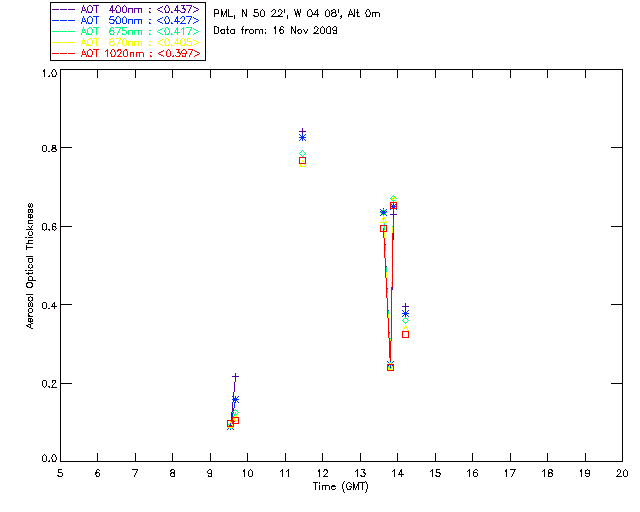Click the AOT 675nm legend entry

click(126, 31)
